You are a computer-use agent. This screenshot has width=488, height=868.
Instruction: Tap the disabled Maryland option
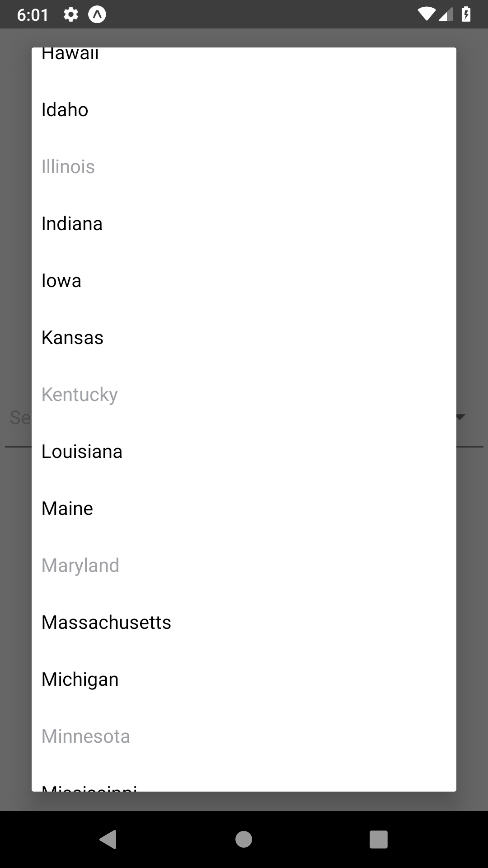point(80,565)
